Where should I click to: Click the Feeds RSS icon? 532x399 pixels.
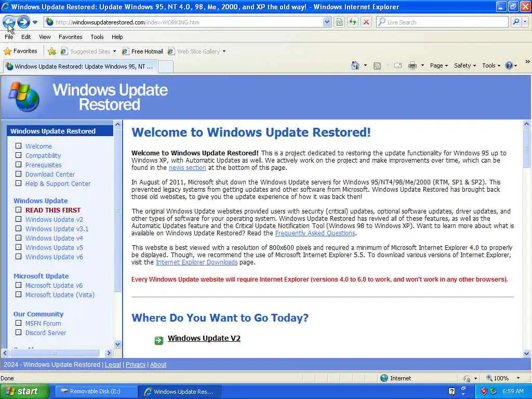(377, 66)
